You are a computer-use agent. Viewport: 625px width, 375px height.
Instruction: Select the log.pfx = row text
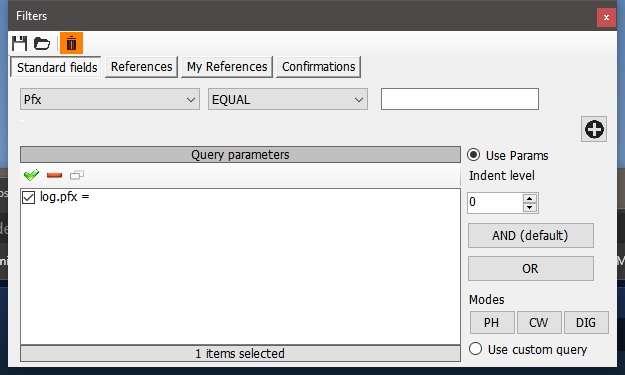[x=65, y=197]
